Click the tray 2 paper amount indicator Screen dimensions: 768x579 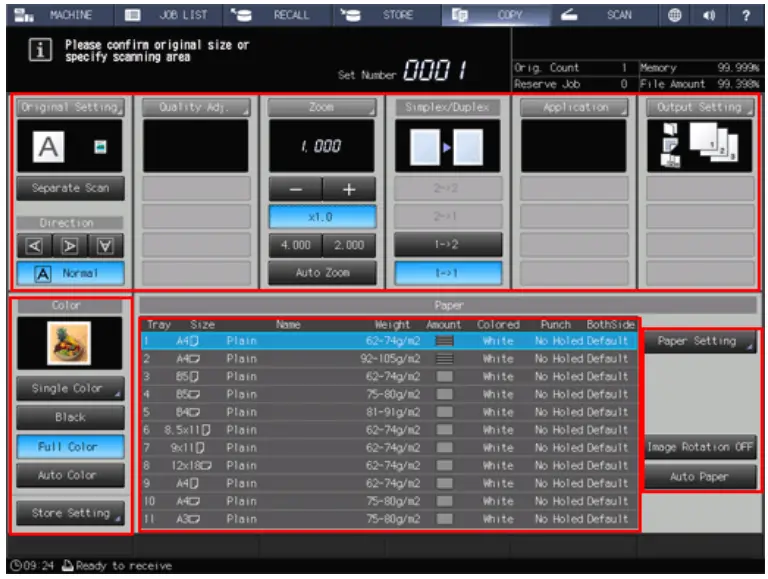[444, 359]
